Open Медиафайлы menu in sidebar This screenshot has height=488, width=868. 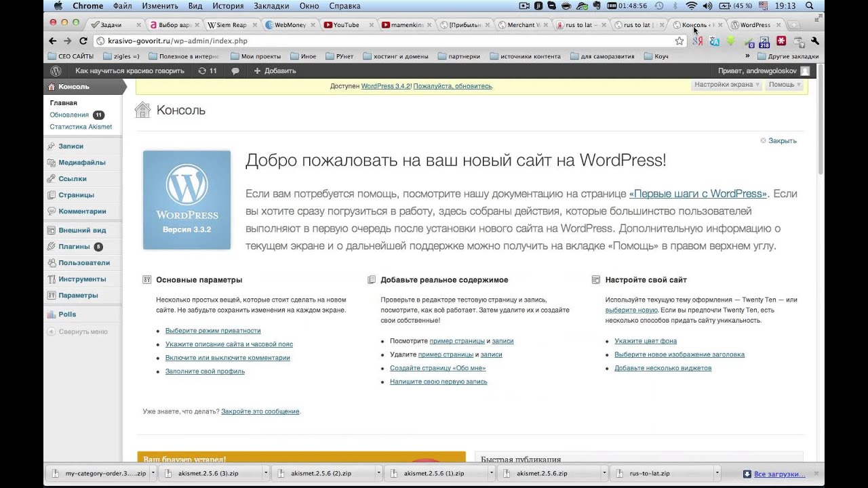[83, 162]
